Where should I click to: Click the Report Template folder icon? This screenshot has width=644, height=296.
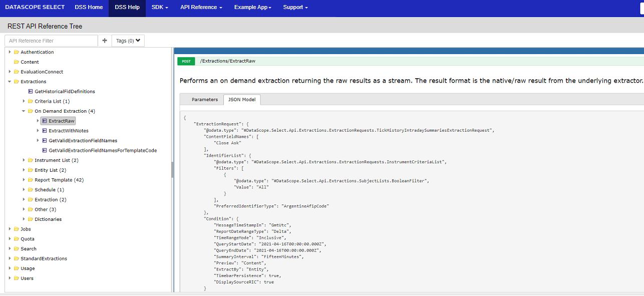tap(30, 180)
